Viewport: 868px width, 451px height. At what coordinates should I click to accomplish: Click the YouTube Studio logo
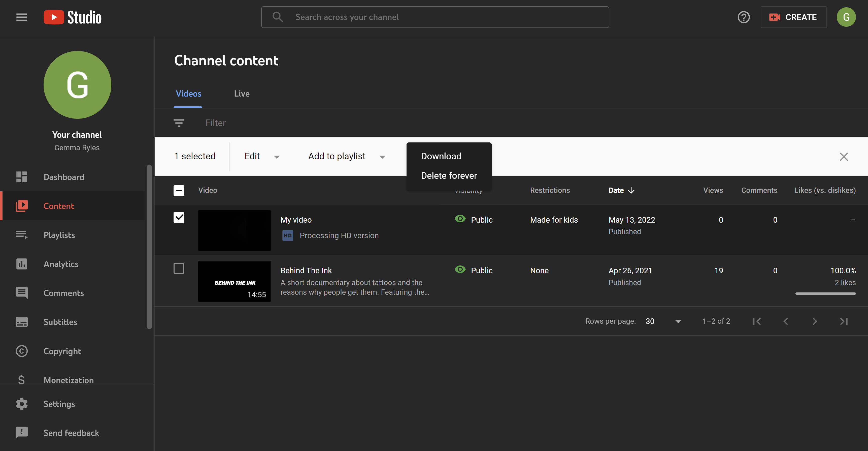coord(73,17)
